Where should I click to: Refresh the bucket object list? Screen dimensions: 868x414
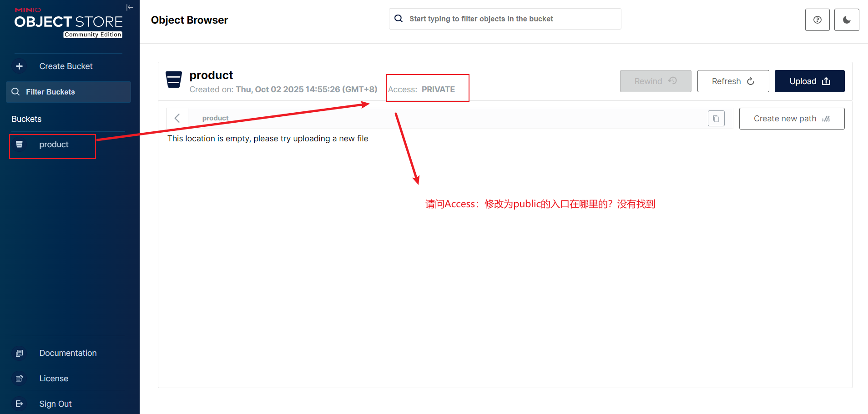pos(733,81)
